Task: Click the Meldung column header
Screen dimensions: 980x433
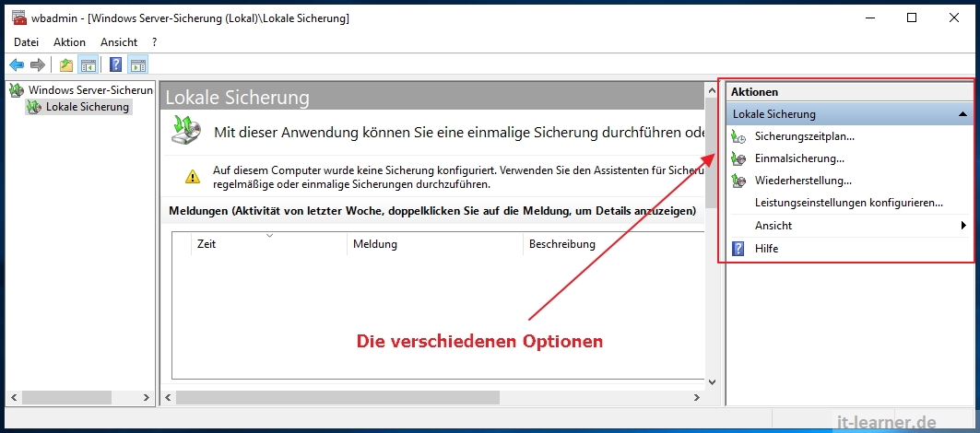Action: coord(434,244)
